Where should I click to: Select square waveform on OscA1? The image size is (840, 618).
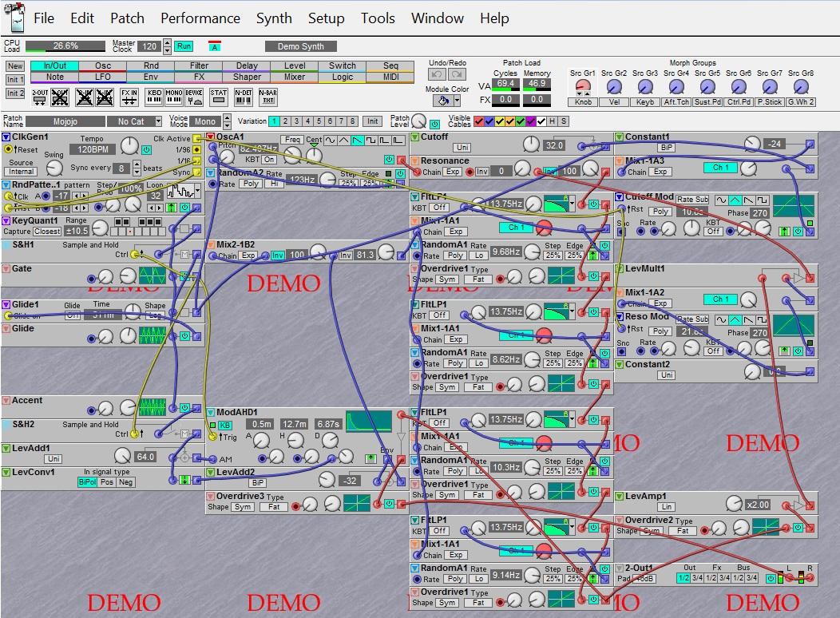pos(370,141)
